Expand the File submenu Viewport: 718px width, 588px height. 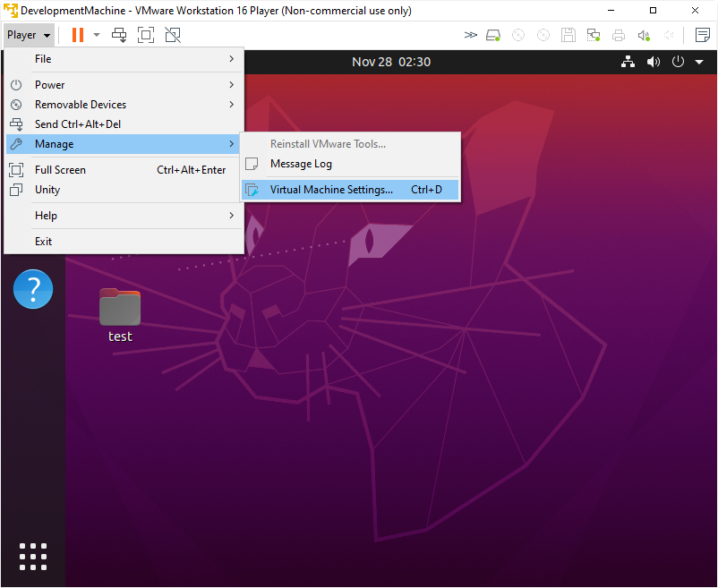click(x=124, y=59)
